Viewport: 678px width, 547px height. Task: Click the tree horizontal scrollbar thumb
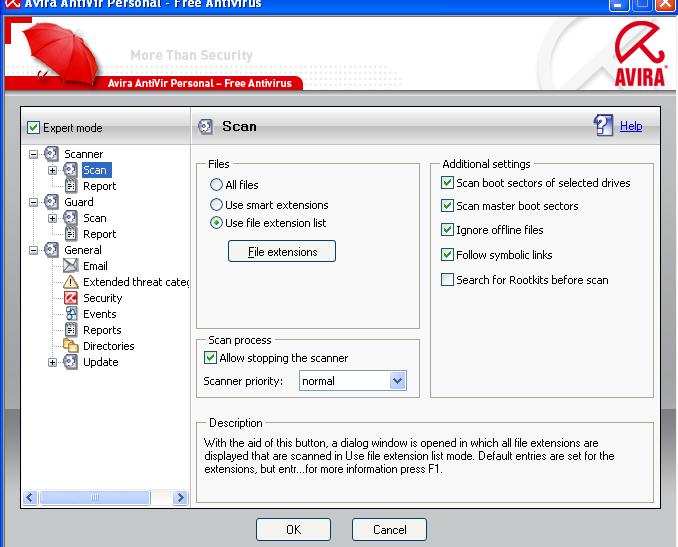[95, 497]
